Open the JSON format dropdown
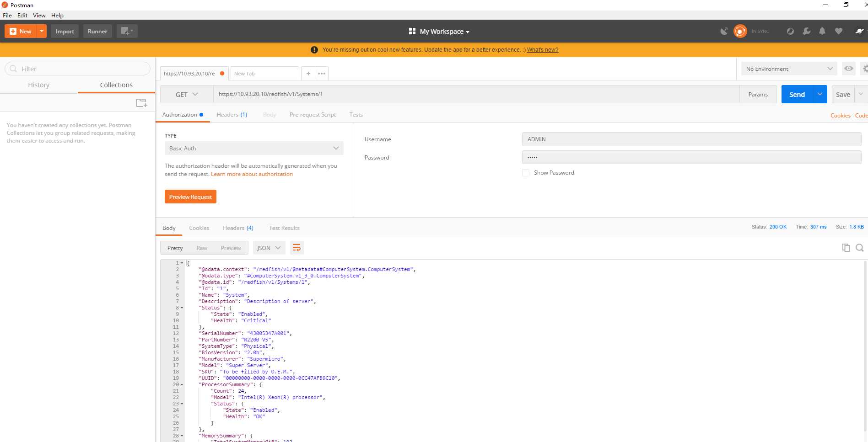Image resolution: width=868 pixels, height=442 pixels. (269, 248)
